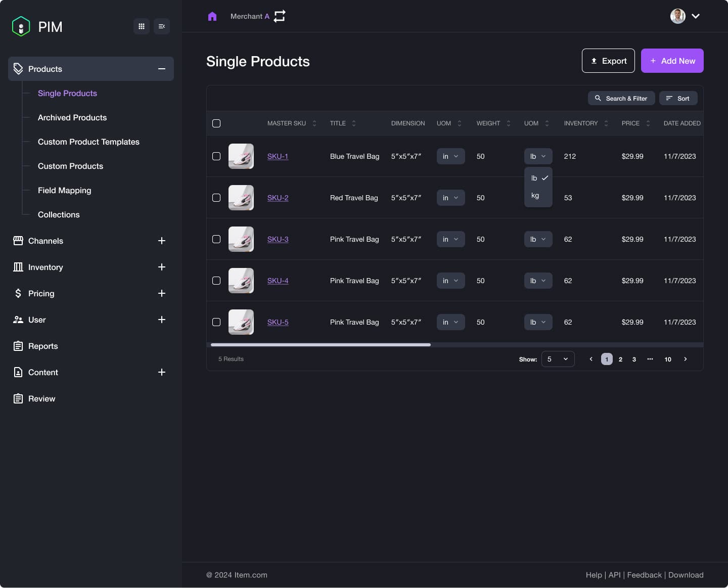Click the Inventory shelves icon

pos(18,267)
